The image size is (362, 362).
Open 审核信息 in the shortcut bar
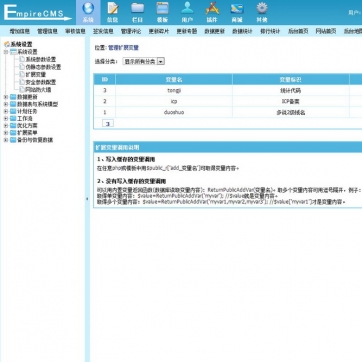click(75, 31)
